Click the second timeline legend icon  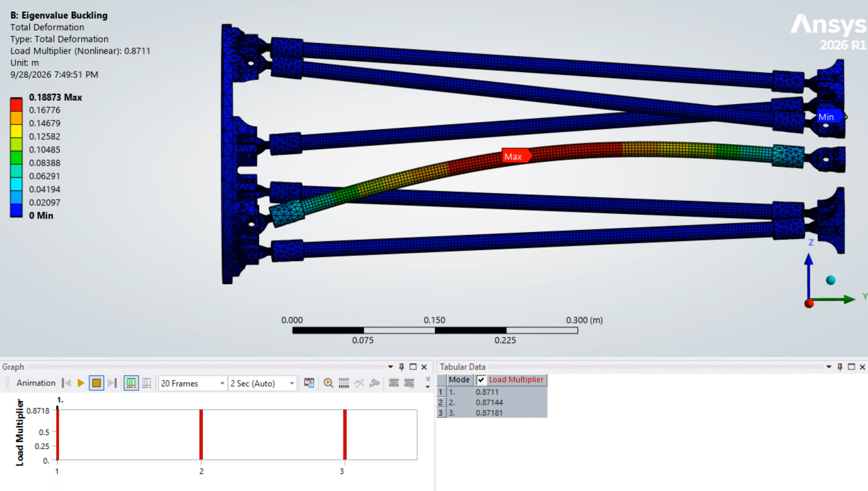tap(409, 383)
